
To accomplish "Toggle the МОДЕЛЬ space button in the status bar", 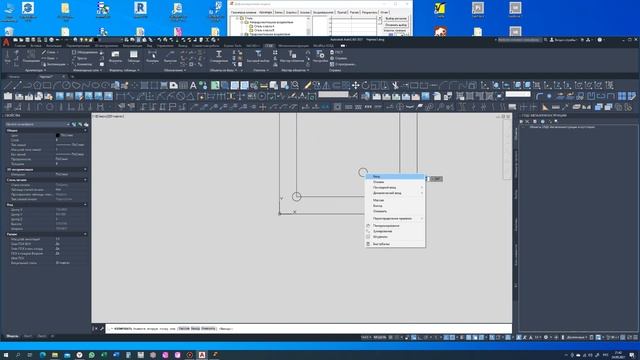I will click(380, 338).
